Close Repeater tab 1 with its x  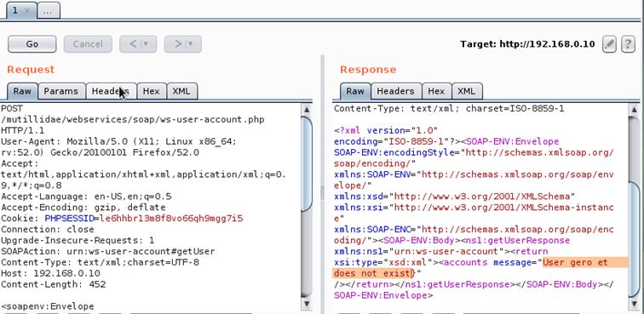27,11
